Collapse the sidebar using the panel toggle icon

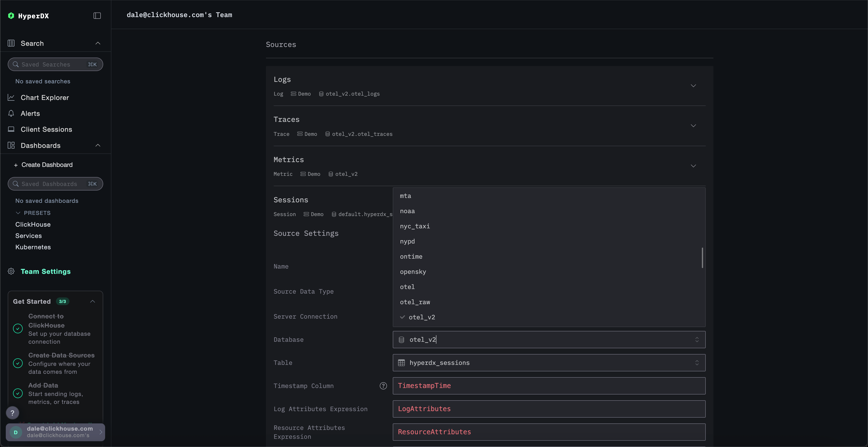(97, 15)
